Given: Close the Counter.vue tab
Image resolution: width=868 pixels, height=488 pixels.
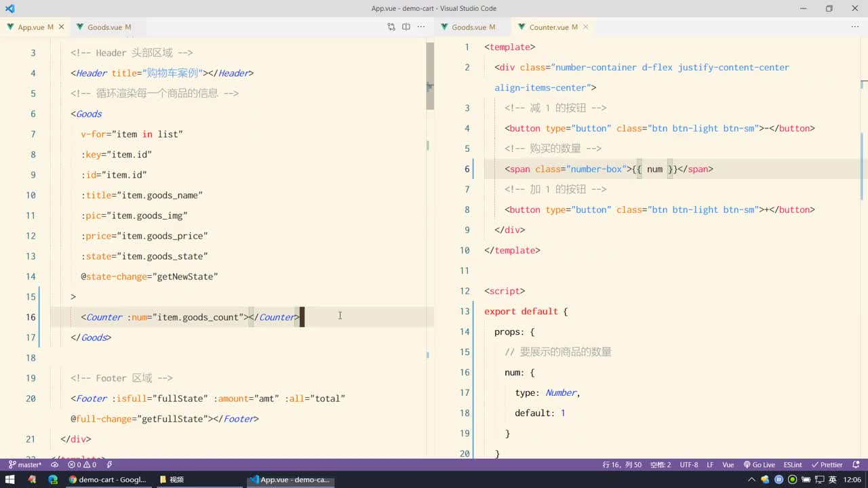Looking at the screenshot, I should (586, 27).
